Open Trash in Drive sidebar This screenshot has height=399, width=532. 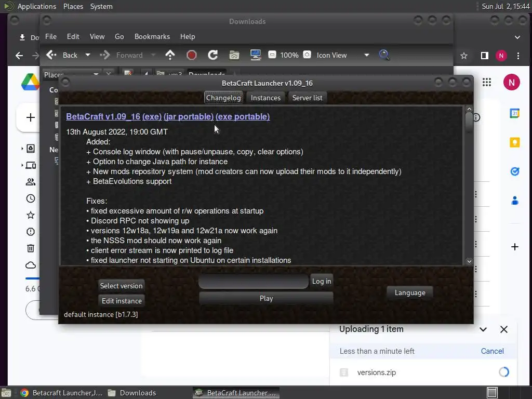click(31, 248)
